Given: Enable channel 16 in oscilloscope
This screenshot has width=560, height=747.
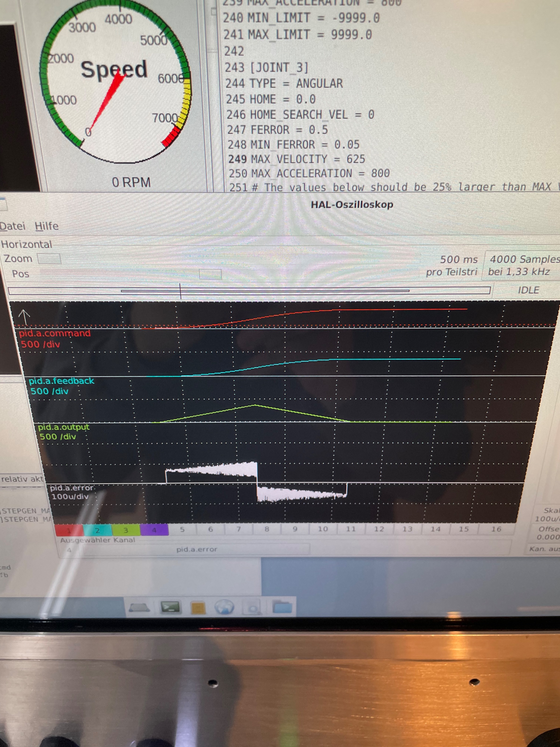Looking at the screenshot, I should coord(496,529).
